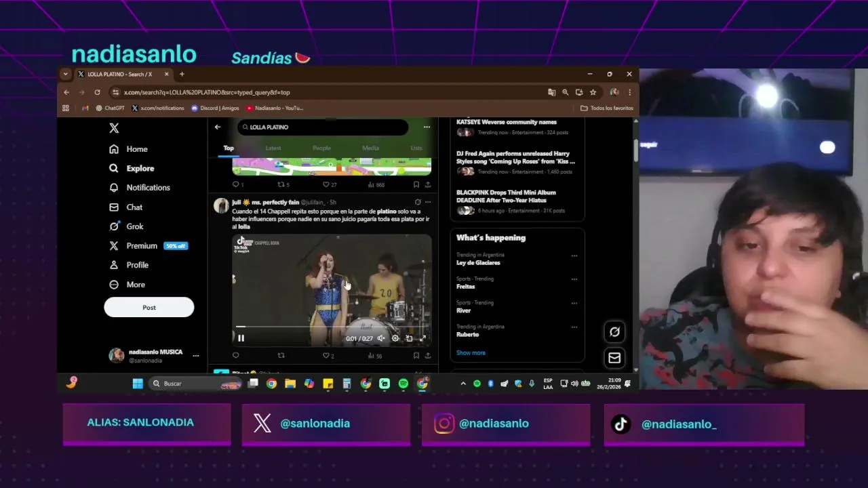The height and width of the screenshot is (488, 868).
Task: Open Premium in the X sidebar
Action: click(148, 246)
